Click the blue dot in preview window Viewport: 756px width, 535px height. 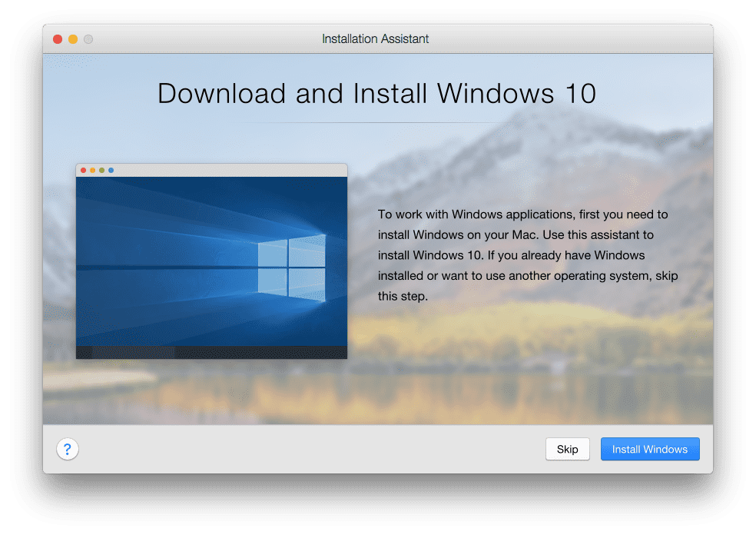(x=111, y=170)
